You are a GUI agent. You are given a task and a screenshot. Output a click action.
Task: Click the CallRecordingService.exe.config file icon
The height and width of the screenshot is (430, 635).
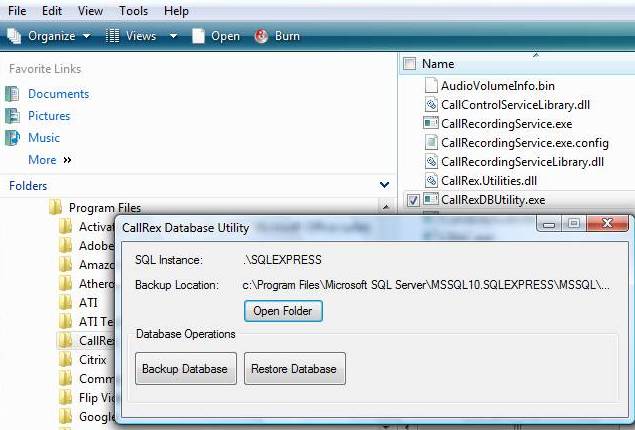pyautogui.click(x=431, y=143)
